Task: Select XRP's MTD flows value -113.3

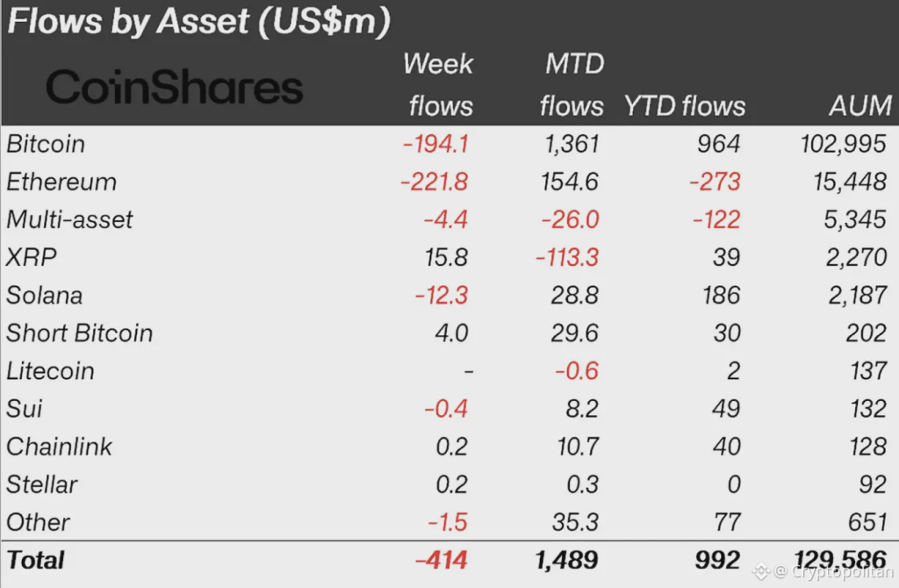Action: click(569, 257)
